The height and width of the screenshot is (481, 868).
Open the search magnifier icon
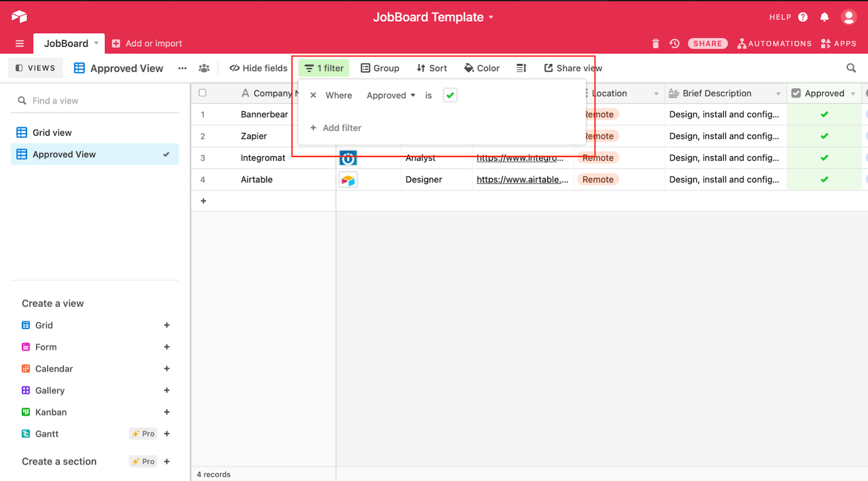pyautogui.click(x=851, y=68)
